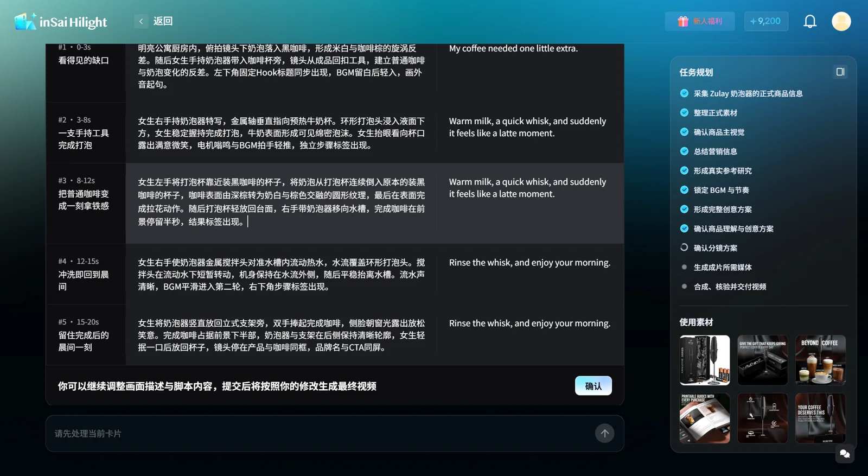Click the inSai Hilight logo
This screenshot has height=476, width=868.
(x=61, y=22)
